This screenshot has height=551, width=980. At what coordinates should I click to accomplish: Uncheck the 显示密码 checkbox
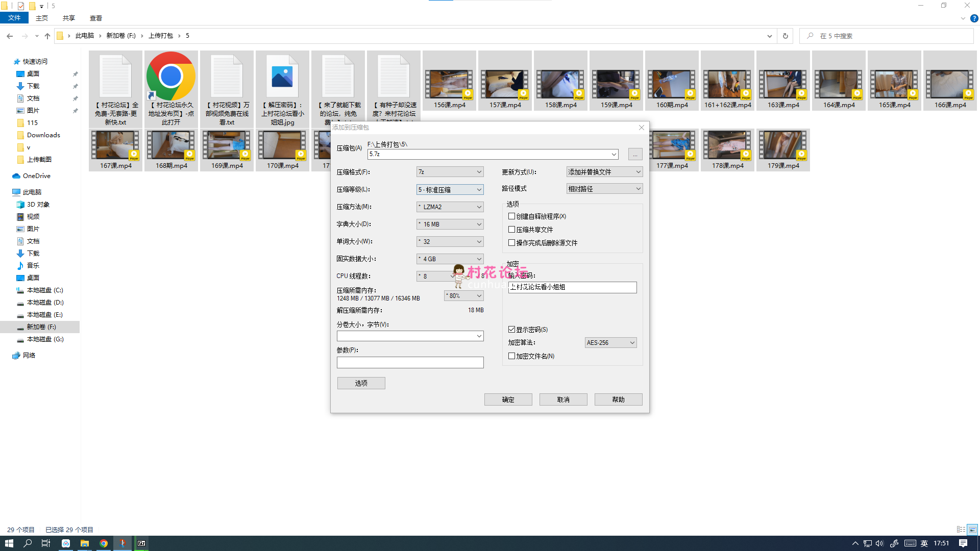[511, 330]
